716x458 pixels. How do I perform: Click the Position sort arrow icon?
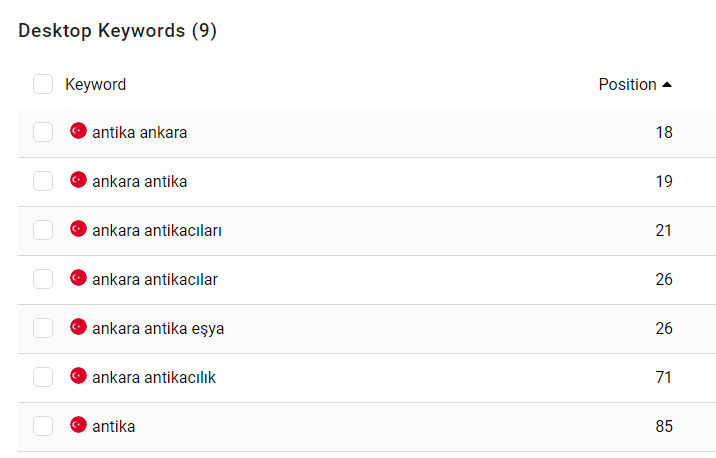point(667,84)
